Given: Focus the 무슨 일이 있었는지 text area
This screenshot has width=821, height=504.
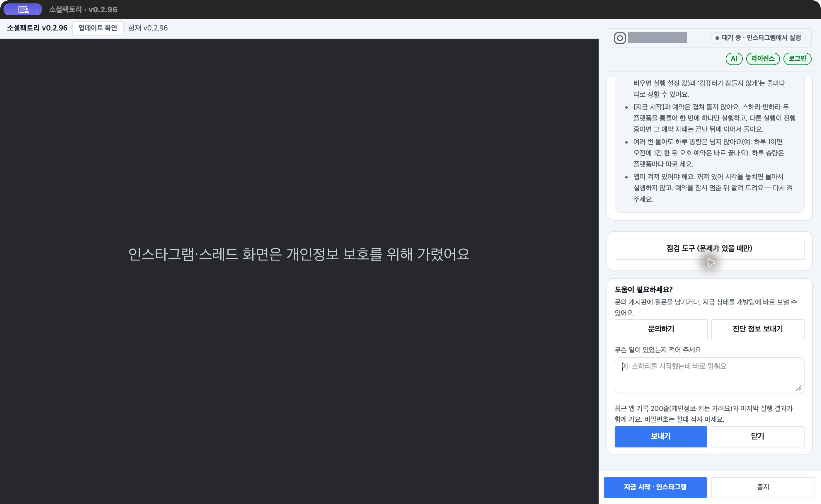Looking at the screenshot, I should (709, 375).
